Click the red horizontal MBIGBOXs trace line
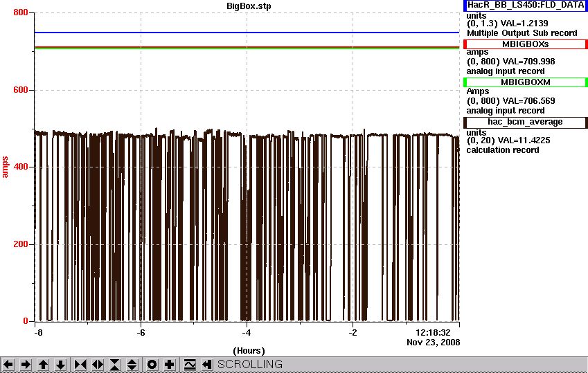Image resolution: width=588 pixels, height=373 pixels. pos(247,47)
